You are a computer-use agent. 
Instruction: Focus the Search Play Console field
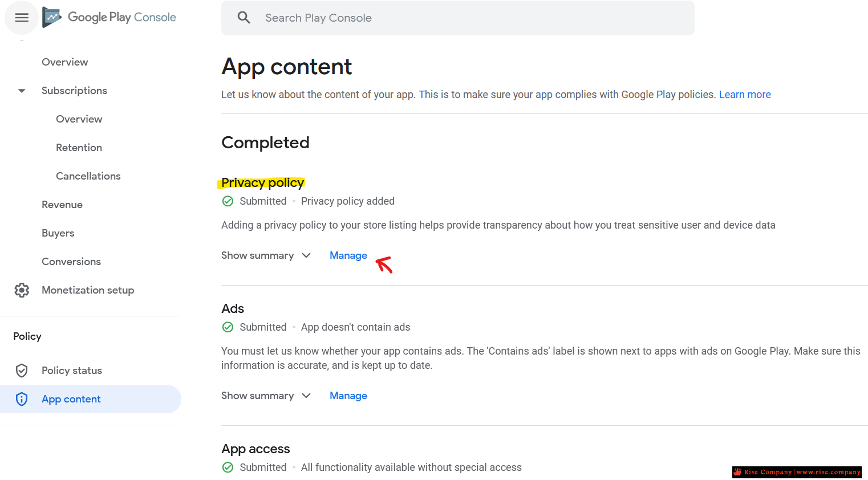click(458, 18)
